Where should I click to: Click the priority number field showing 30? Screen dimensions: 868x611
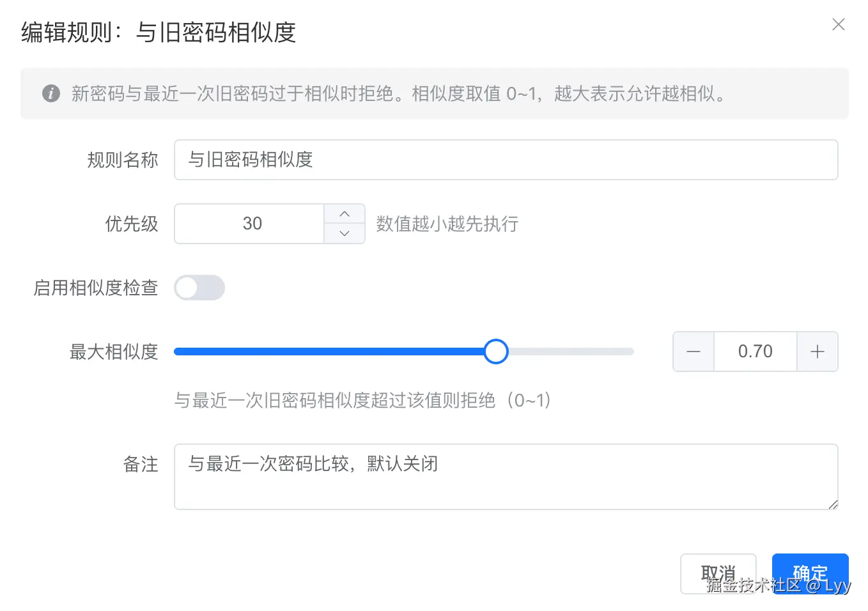[250, 224]
